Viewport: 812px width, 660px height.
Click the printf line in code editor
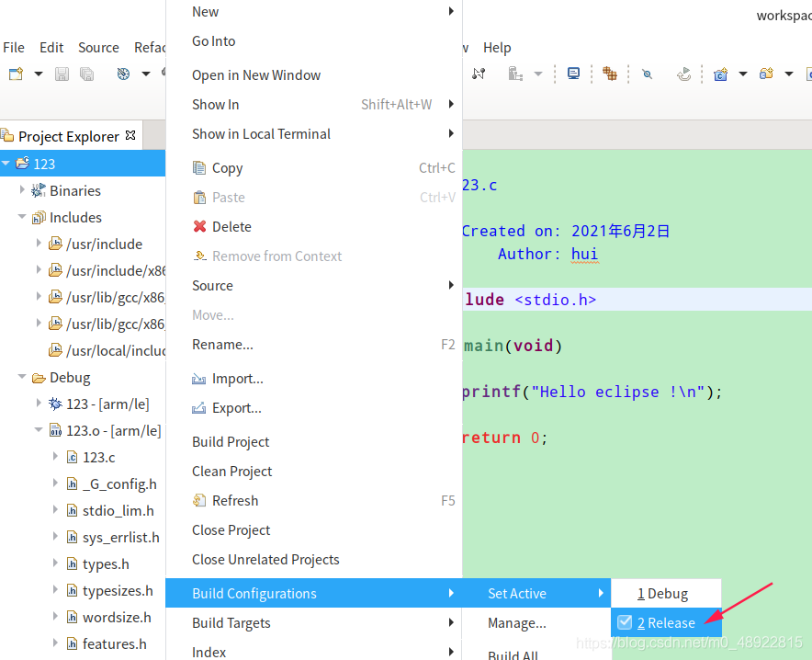point(592,392)
